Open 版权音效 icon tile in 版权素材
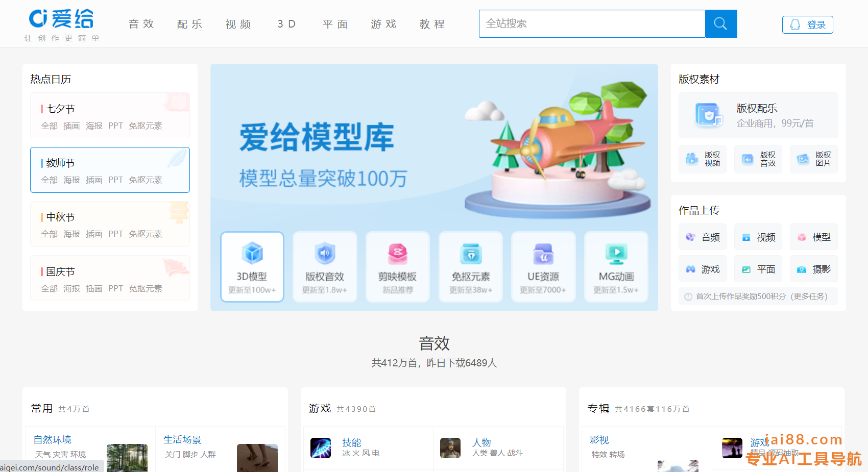This screenshot has width=868, height=472. click(758, 159)
